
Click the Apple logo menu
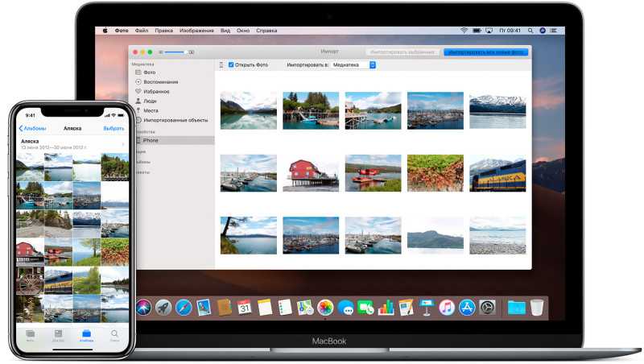105,31
